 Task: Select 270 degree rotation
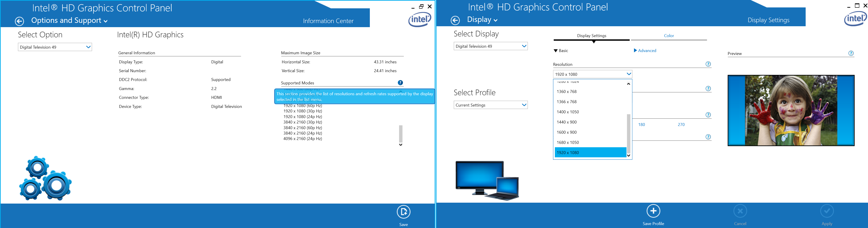point(681,124)
